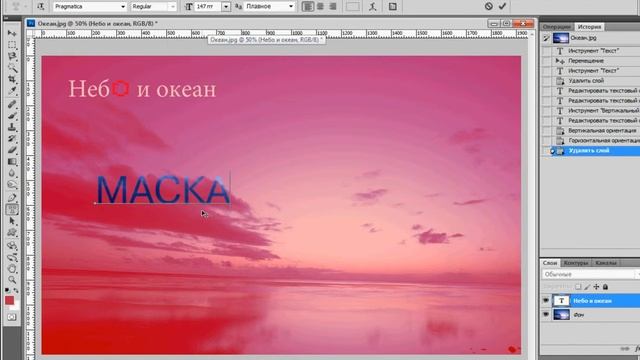Screen dimensions: 640x360
Task: Center the text alignment
Action: (320, 7)
